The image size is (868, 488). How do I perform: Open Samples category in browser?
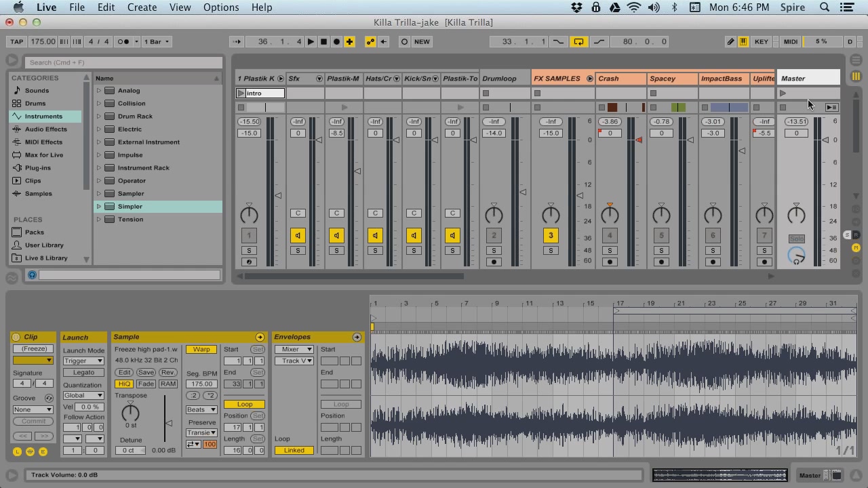click(x=39, y=193)
